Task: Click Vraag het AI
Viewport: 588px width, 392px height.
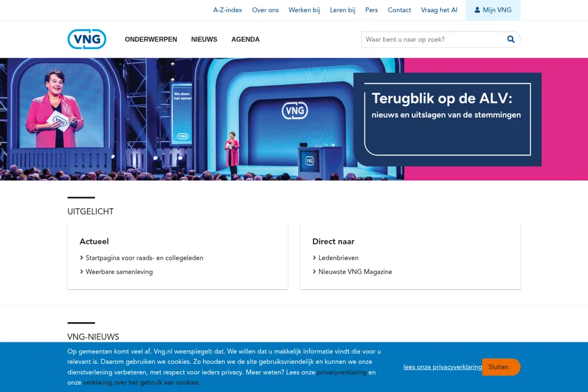Action: tap(439, 10)
